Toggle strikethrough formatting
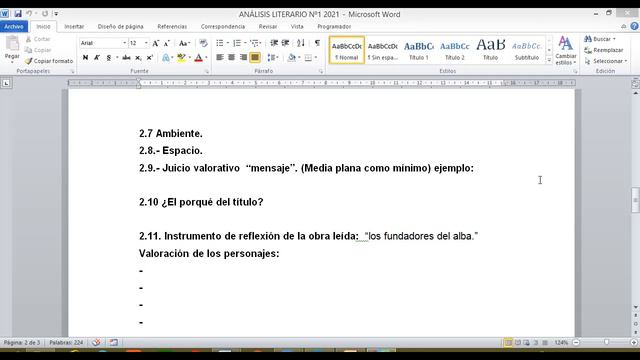The width and height of the screenshot is (640, 360). (127, 58)
